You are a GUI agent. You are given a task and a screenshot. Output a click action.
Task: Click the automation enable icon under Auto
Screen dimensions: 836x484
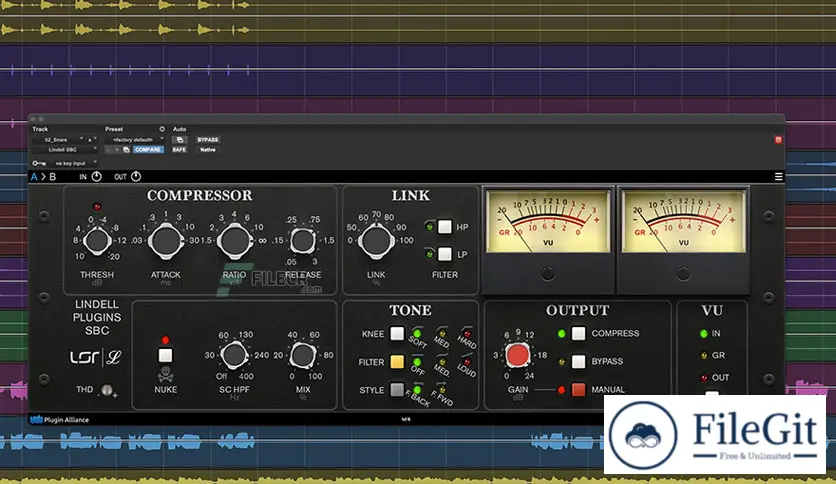tap(180, 140)
